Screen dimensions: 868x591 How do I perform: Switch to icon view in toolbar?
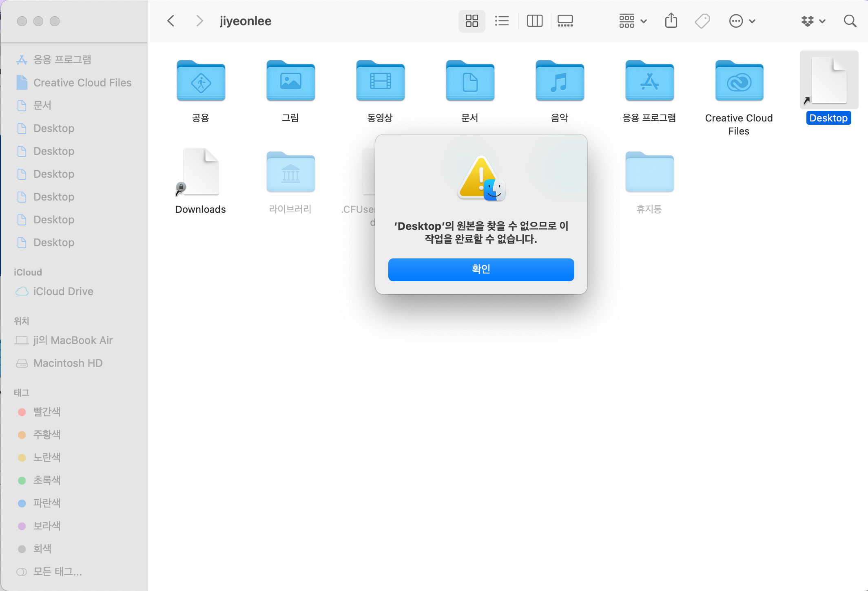472,21
